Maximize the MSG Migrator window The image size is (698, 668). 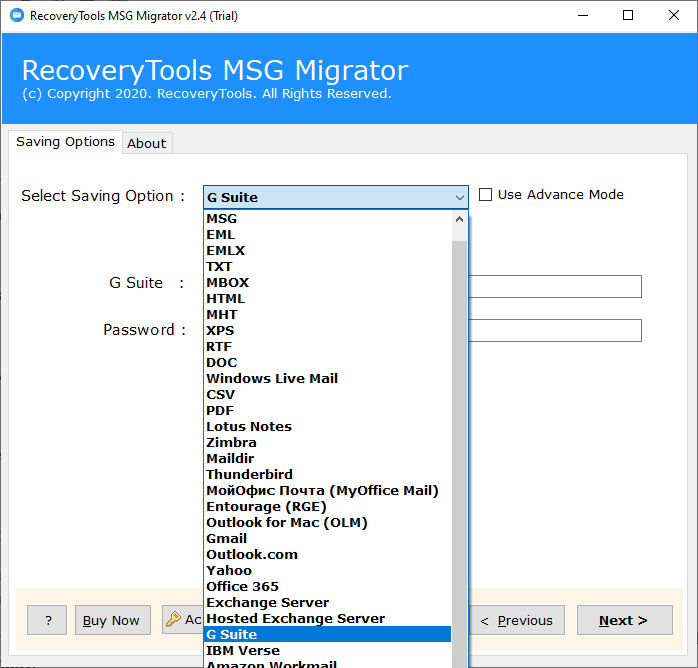pos(628,16)
